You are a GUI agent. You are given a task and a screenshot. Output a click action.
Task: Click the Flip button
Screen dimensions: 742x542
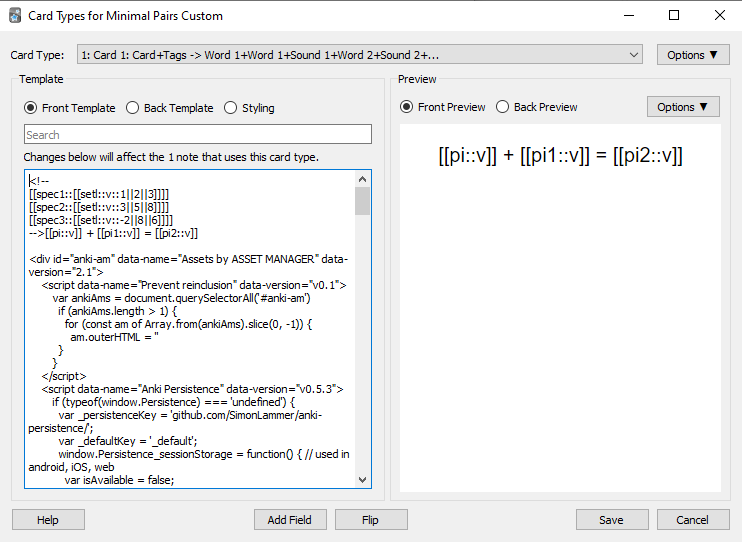(371, 520)
